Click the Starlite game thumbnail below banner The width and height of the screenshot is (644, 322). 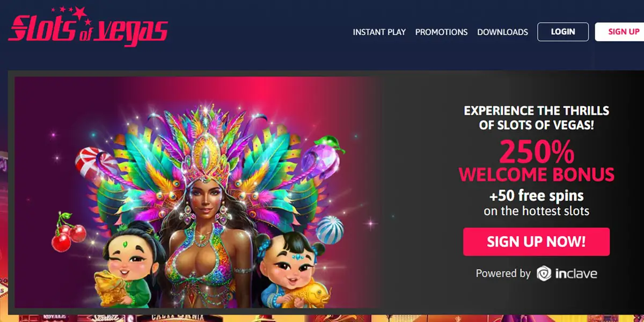105,318
